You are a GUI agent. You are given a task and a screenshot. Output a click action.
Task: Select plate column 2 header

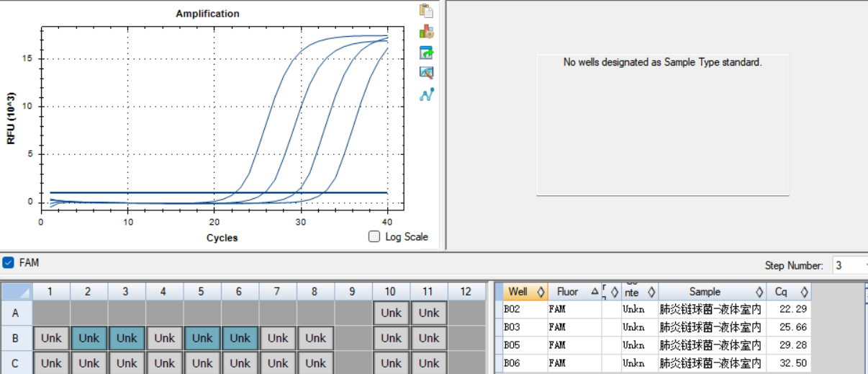(x=89, y=292)
